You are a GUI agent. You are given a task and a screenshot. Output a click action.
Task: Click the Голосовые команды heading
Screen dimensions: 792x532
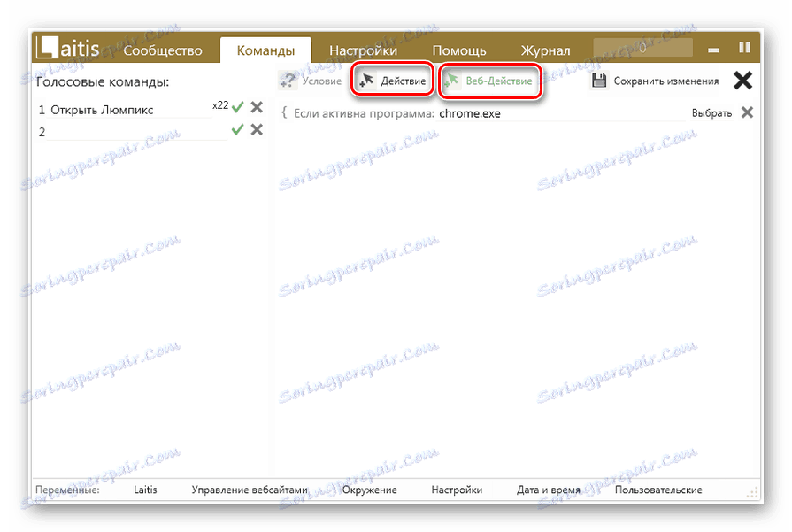coord(103,81)
